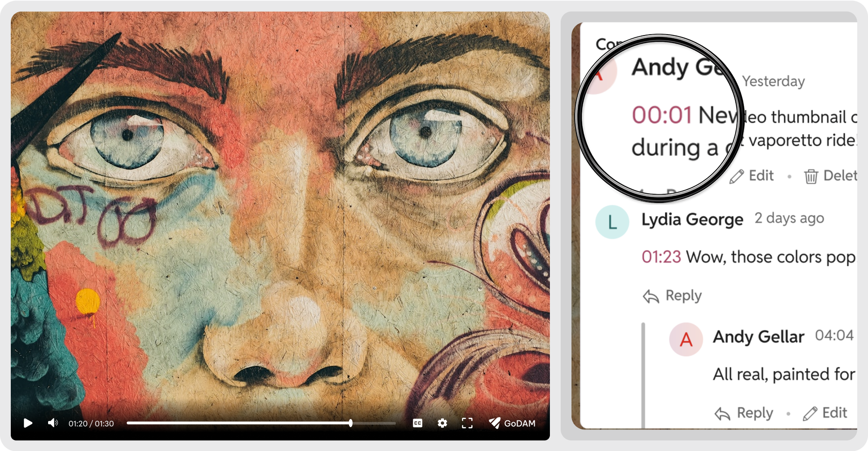The image size is (868, 451).
Task: Mute the video volume speaker icon
Action: coord(53,423)
